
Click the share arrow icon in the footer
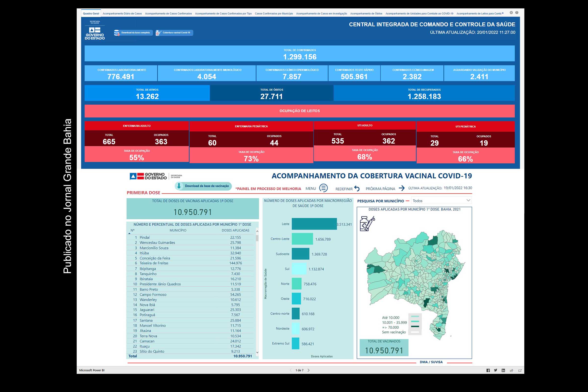click(512, 370)
